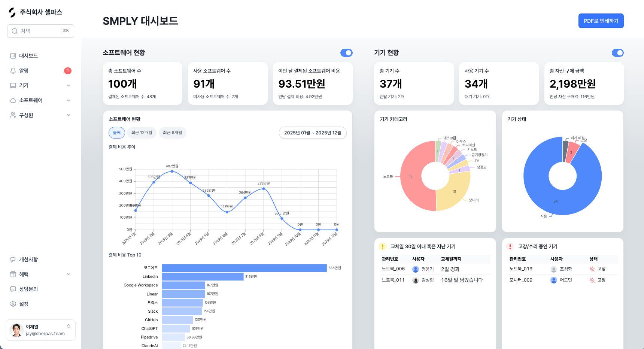Disable the 기기 현황 toggle
Viewport: 644px width, 349px height.
(618, 53)
